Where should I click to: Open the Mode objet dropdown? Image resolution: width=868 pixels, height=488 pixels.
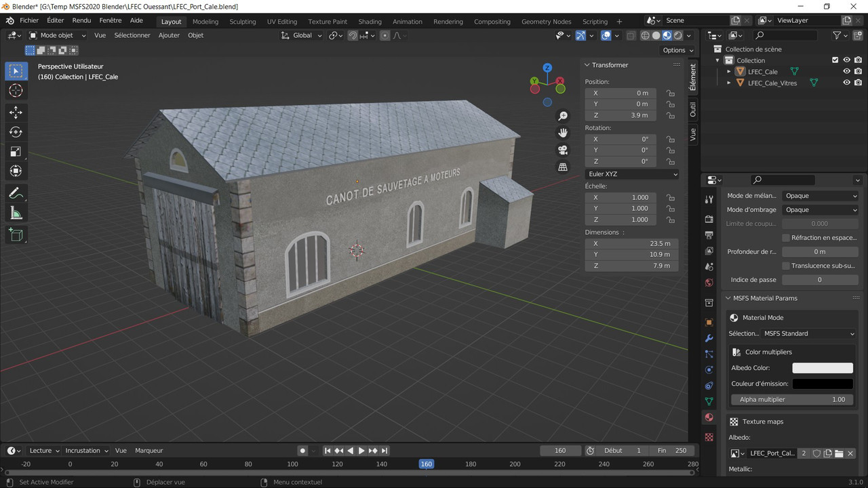(x=57, y=35)
